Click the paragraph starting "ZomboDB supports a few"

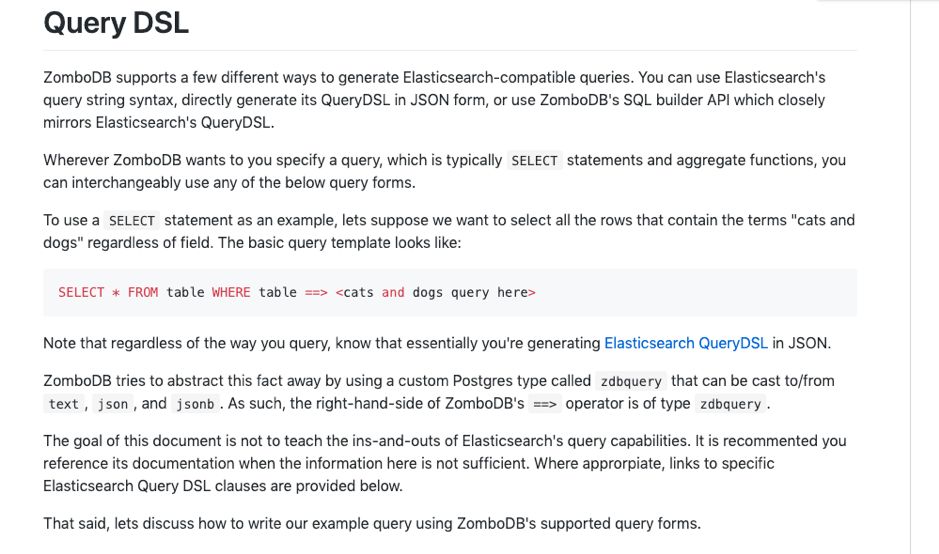[434, 100]
